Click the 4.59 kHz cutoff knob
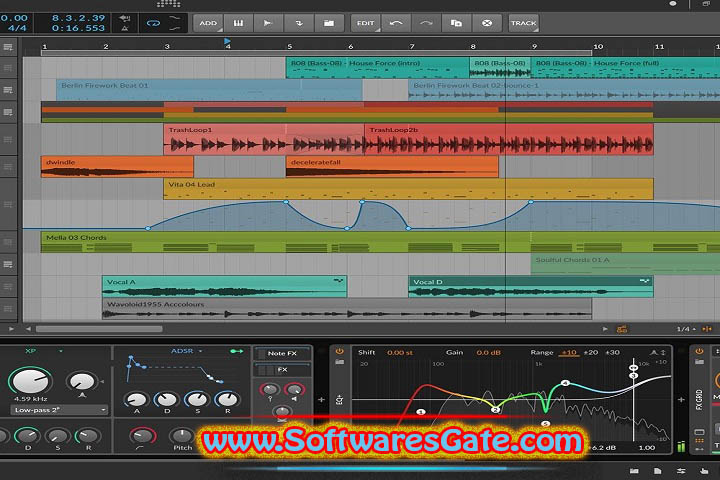Image resolution: width=720 pixels, height=480 pixels. 30,380
